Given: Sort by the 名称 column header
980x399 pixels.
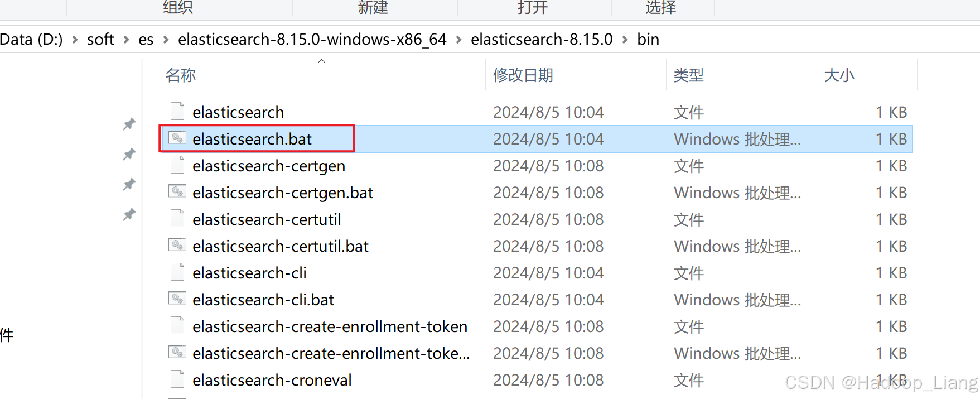Looking at the screenshot, I should click(181, 75).
